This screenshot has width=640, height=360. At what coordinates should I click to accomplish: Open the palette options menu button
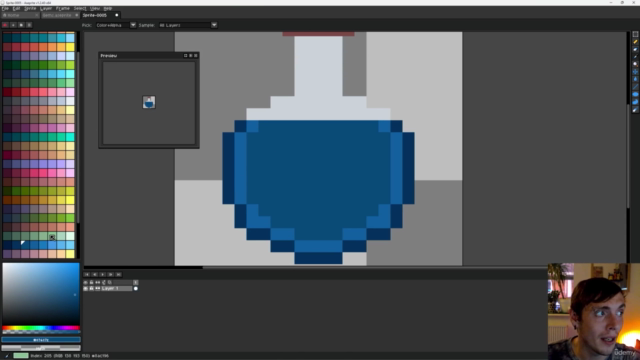[29, 25]
